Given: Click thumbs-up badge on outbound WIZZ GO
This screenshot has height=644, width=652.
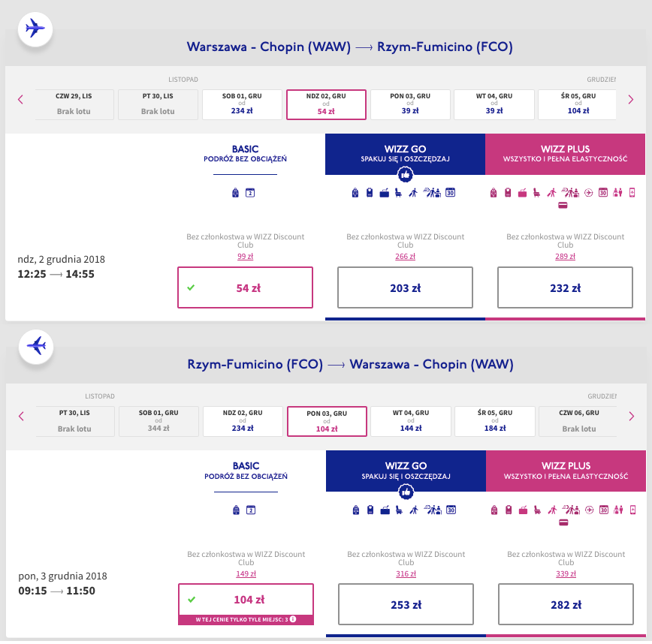Looking at the screenshot, I should 405,175.
